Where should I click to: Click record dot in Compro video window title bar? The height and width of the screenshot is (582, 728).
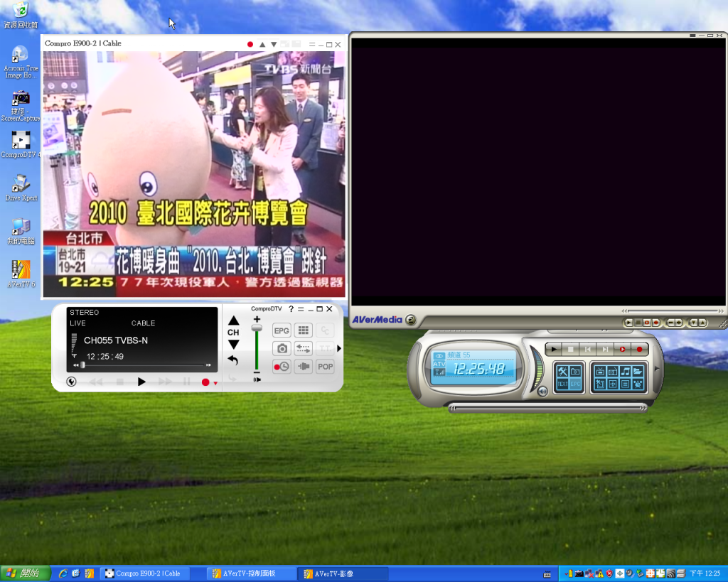click(x=250, y=45)
